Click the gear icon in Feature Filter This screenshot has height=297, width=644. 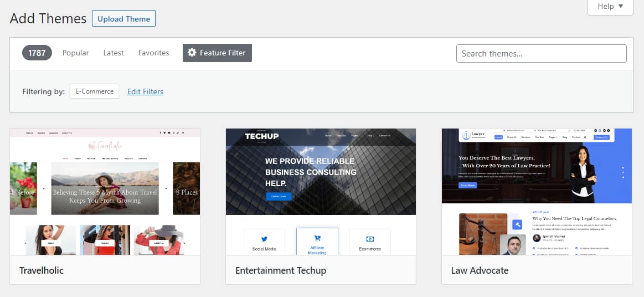[192, 53]
